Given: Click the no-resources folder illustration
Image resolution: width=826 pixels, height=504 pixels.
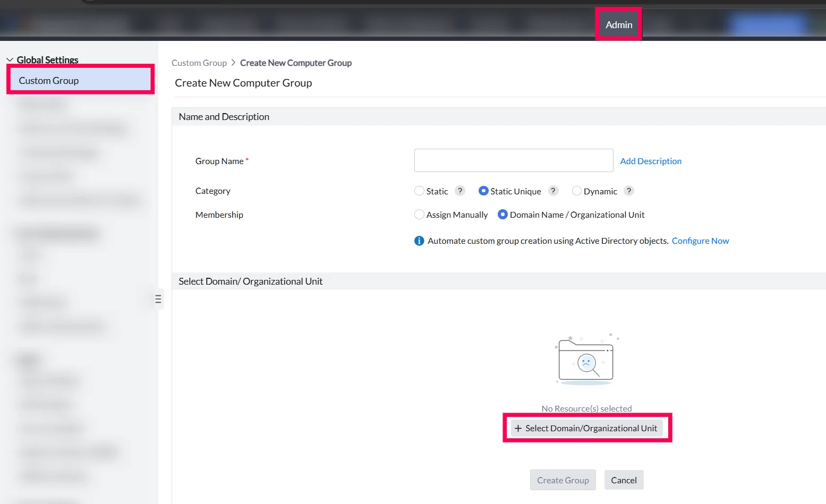Looking at the screenshot, I should click(586, 360).
